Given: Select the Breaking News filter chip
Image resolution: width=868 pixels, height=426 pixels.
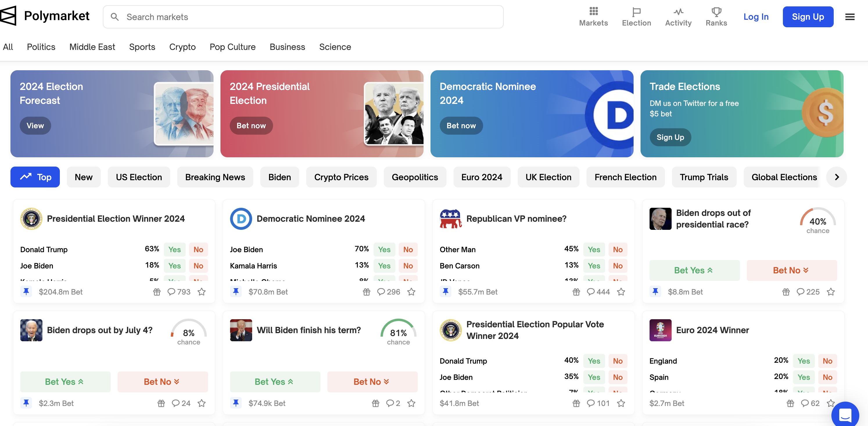Looking at the screenshot, I should click(215, 177).
